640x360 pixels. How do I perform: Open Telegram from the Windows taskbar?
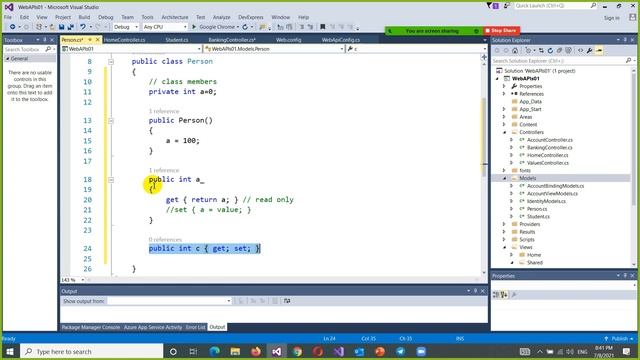point(400,351)
